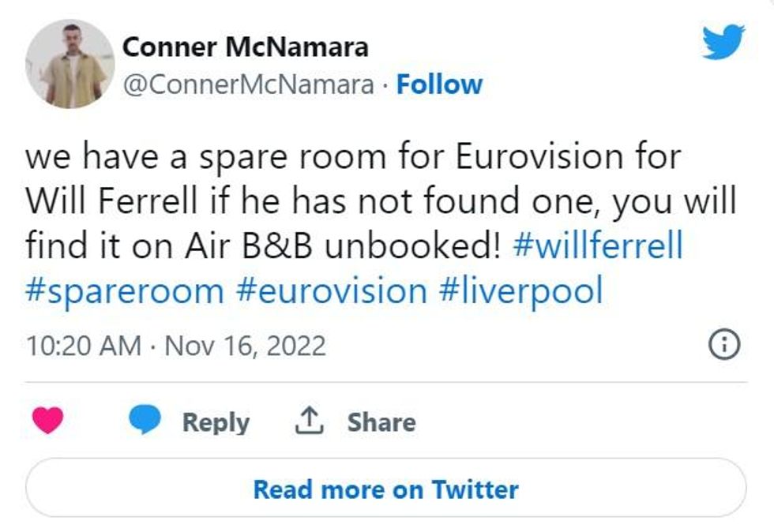
Task: Click the blue reply speech bubble icon
Action: pyautogui.click(x=145, y=421)
